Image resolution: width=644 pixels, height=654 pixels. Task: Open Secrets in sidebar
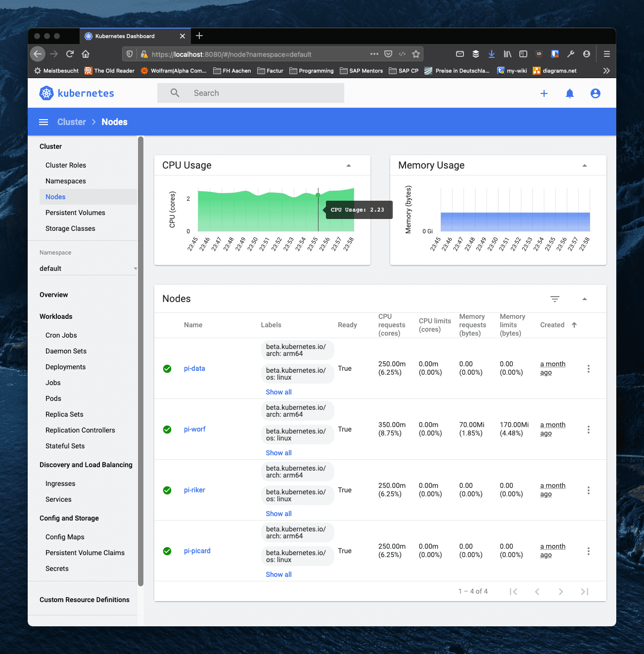point(57,568)
